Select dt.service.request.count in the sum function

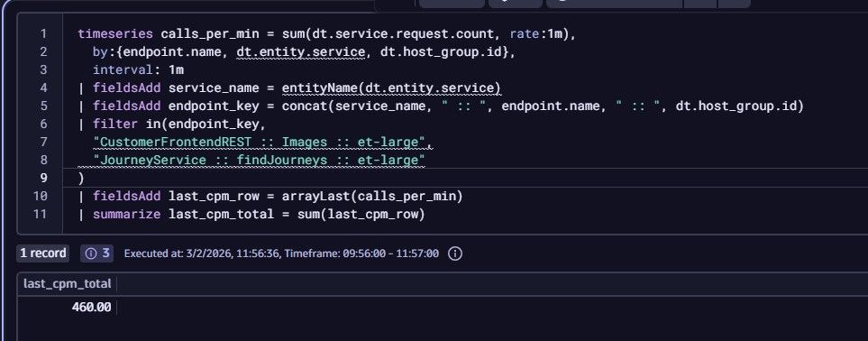coord(403,33)
